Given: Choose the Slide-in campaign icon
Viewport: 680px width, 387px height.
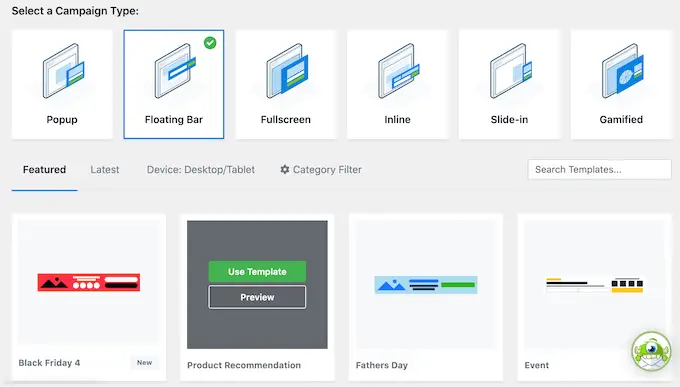Looking at the screenshot, I should [510, 71].
